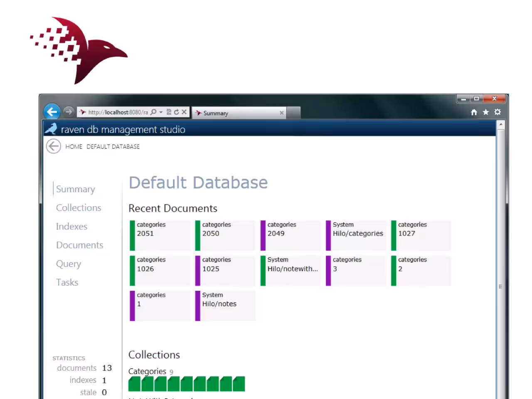Screen dimensions: 532x399
Task: Click the studio circular back arrow
Action: 54,146
